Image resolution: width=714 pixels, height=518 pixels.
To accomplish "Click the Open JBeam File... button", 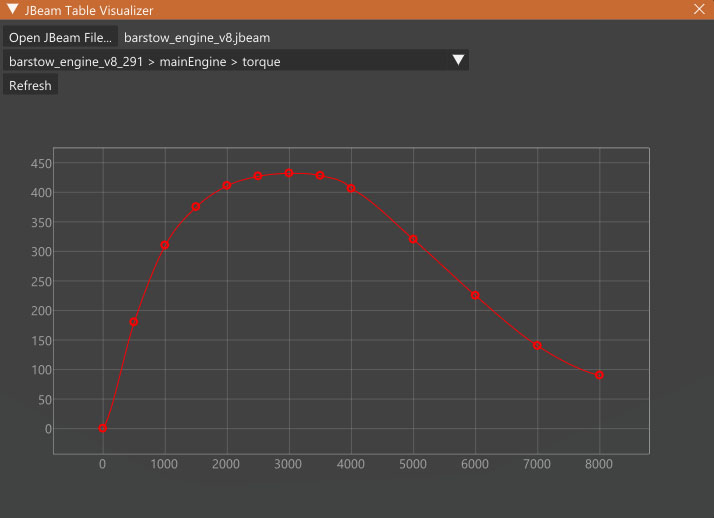I will (60, 37).
